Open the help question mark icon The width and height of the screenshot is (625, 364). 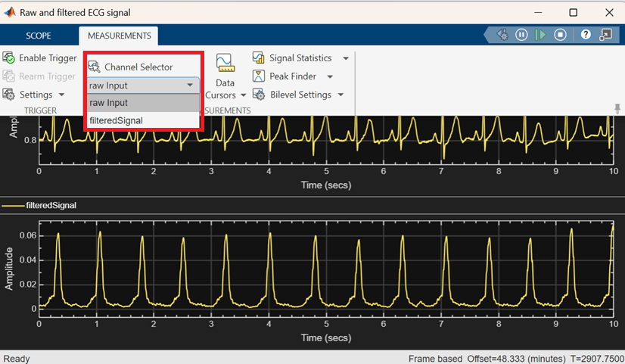click(x=586, y=35)
